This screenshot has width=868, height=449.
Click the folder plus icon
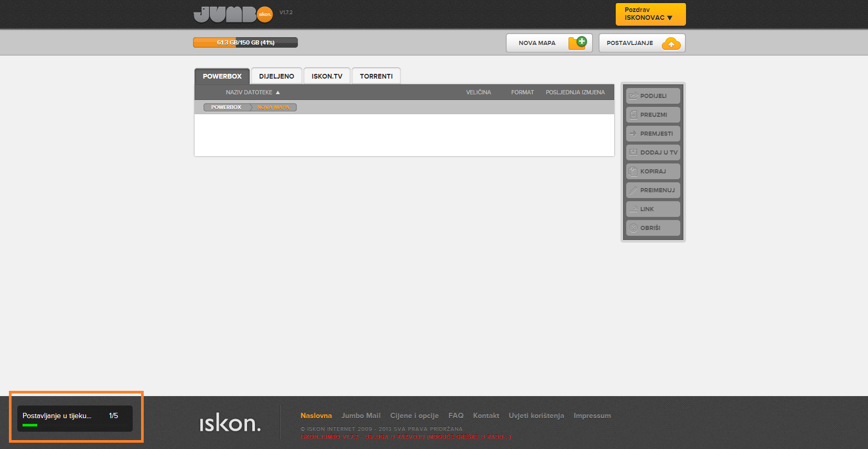point(577,42)
